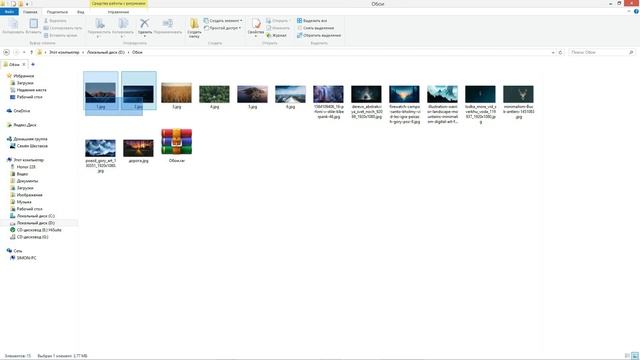The height and width of the screenshot is (360, 640).
Task: Open the Easy access (Простой доступ) dropdown
Action: click(x=222, y=28)
